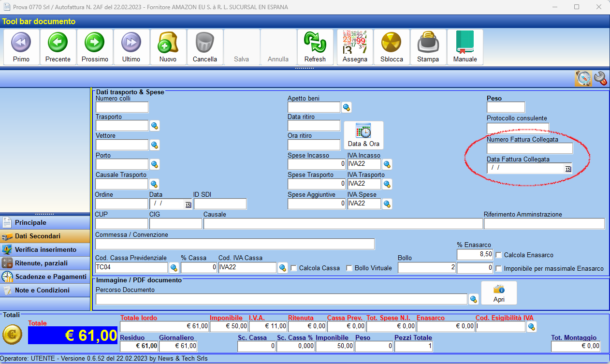Open the IVA Incasso lookup magnifier
The height and width of the screenshot is (364, 610).
coord(387,164)
